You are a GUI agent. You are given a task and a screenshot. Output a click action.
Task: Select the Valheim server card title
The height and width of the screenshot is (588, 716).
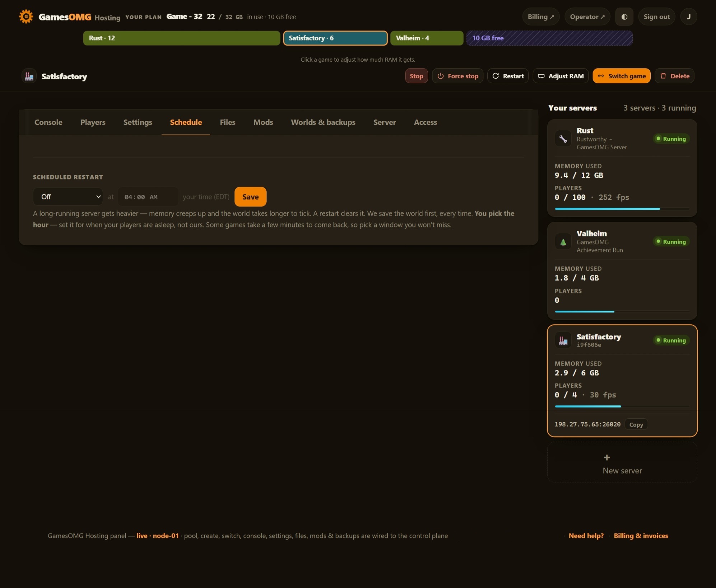click(x=591, y=234)
